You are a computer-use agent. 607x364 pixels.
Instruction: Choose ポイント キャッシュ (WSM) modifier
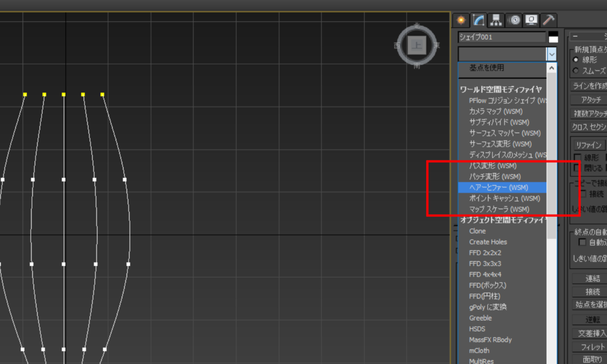(503, 198)
